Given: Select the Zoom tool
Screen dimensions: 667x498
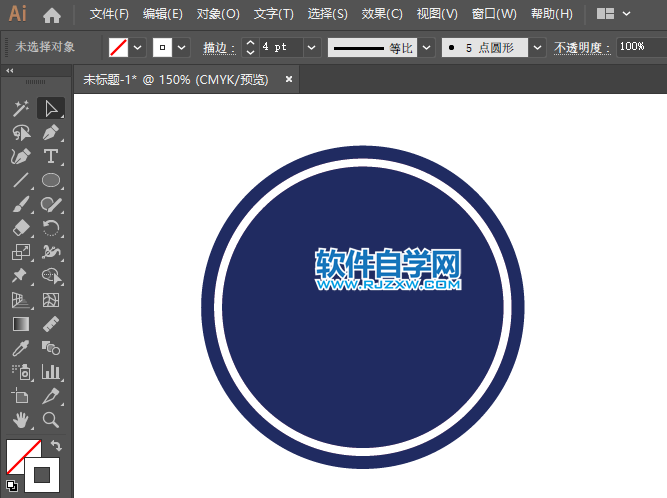Looking at the screenshot, I should [x=51, y=420].
